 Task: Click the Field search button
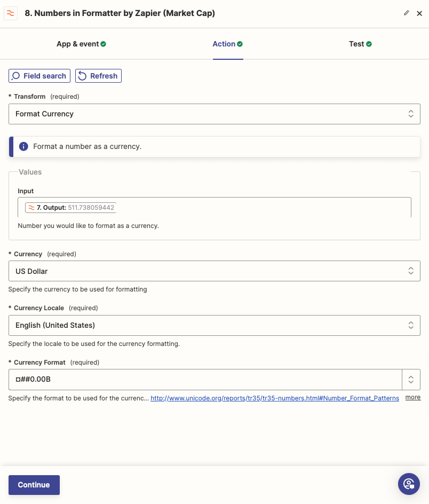point(39,76)
